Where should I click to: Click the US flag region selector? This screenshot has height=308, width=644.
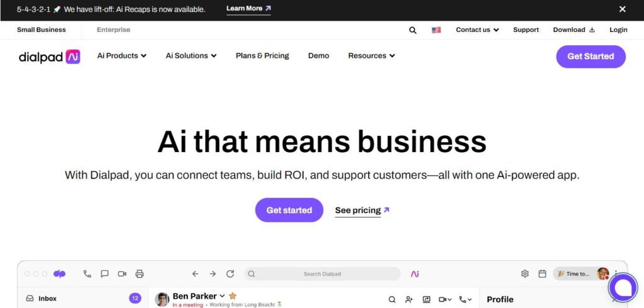[x=436, y=30]
